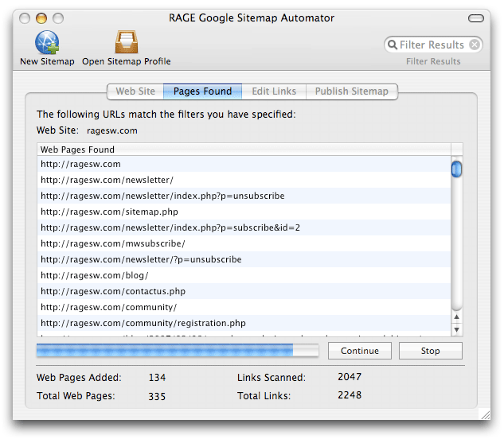Viewport: 504px width, 443px height.
Task: Select the ragesw.com/community/ row
Action: pyautogui.click(x=244, y=307)
